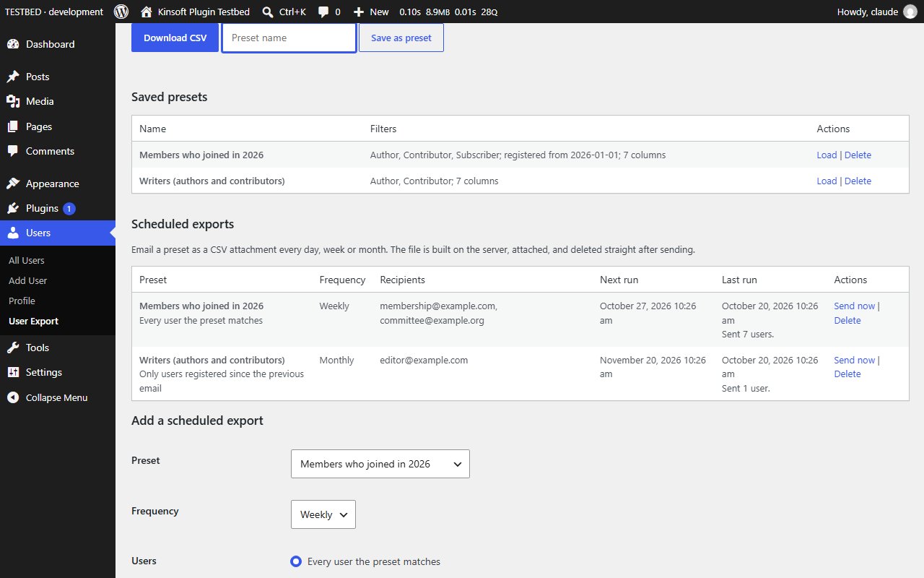Click the Comments speech bubble sidebar icon
Viewport: 924px width, 578px height.
click(13, 151)
